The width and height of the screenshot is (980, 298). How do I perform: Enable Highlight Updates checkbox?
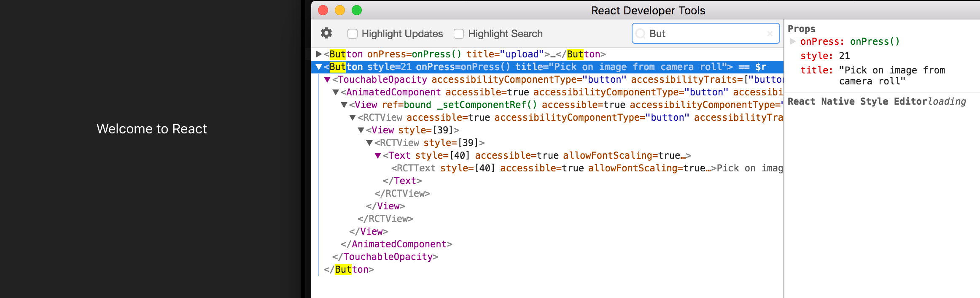pos(353,34)
